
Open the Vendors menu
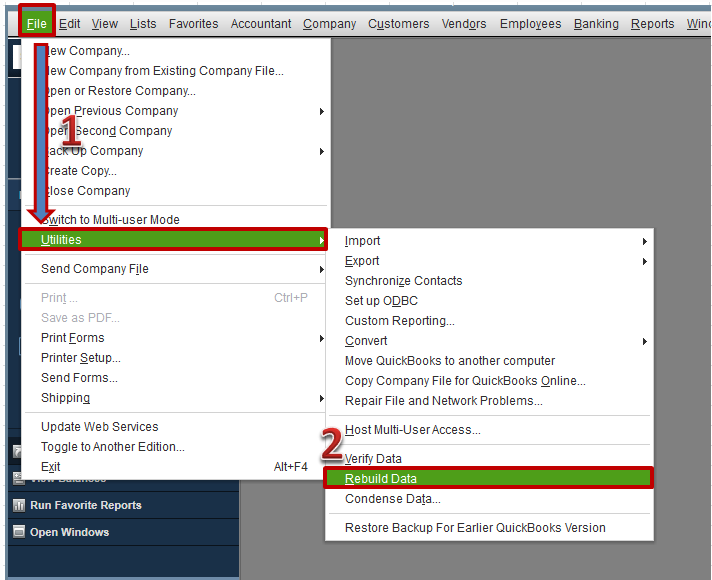coord(464,24)
